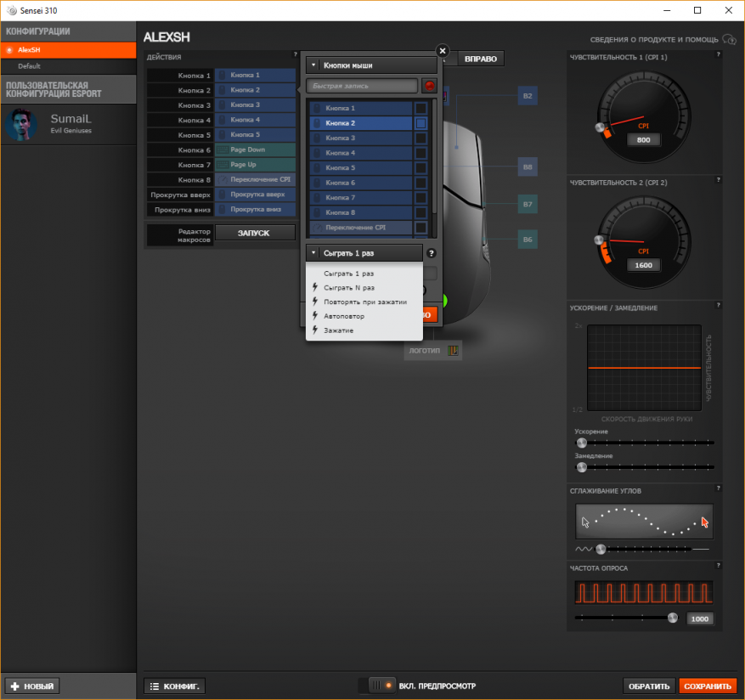Select Кнопка 2 in the popup list
Viewport: 745px width, 700px height.
coord(361,123)
